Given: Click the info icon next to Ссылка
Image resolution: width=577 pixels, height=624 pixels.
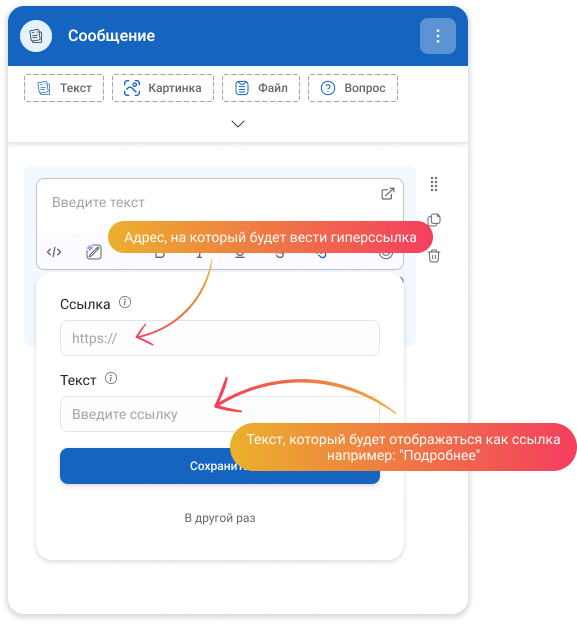Looking at the screenshot, I should (x=125, y=302).
